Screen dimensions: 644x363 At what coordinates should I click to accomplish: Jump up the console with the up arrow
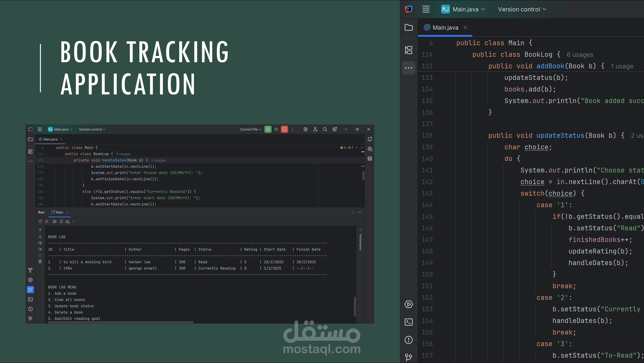coord(40,230)
